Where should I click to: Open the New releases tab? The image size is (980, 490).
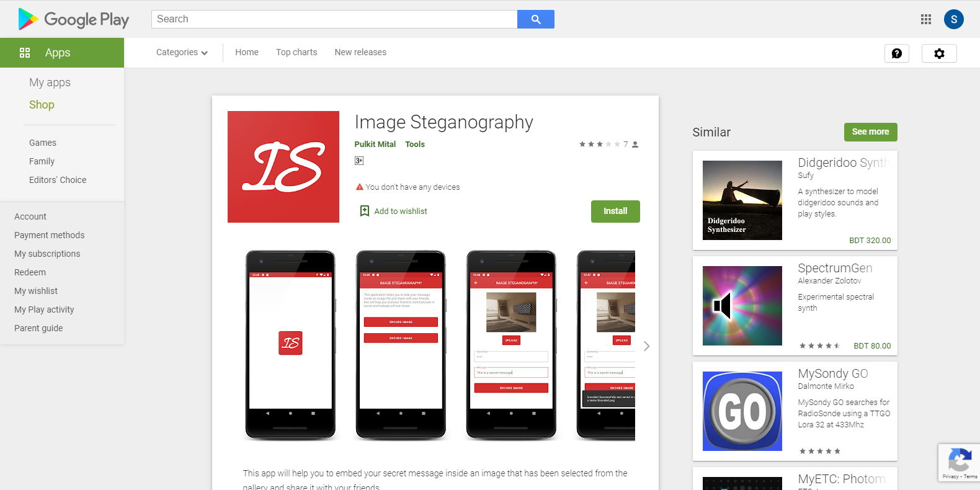click(x=360, y=53)
